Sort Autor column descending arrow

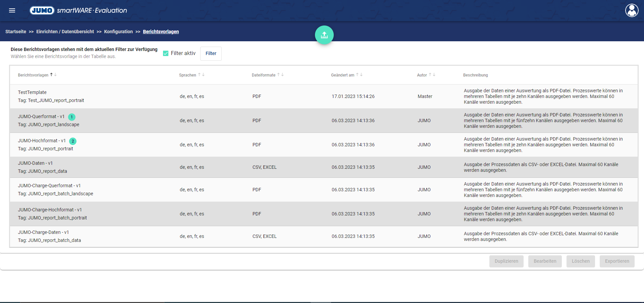(434, 75)
